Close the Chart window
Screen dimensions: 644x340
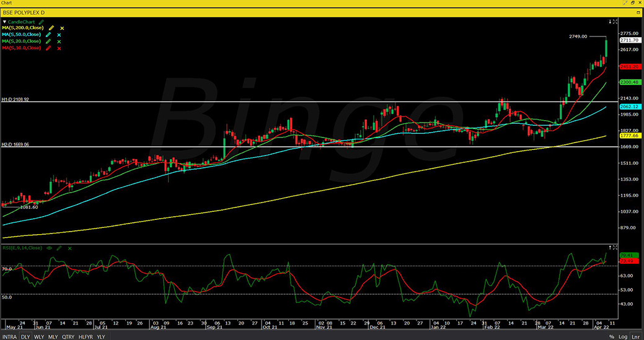pos(640,3)
